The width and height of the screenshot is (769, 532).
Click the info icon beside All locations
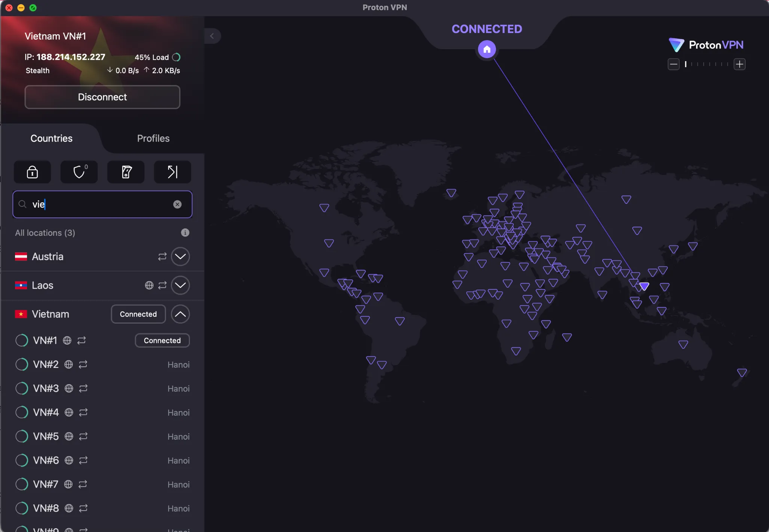pyautogui.click(x=184, y=233)
